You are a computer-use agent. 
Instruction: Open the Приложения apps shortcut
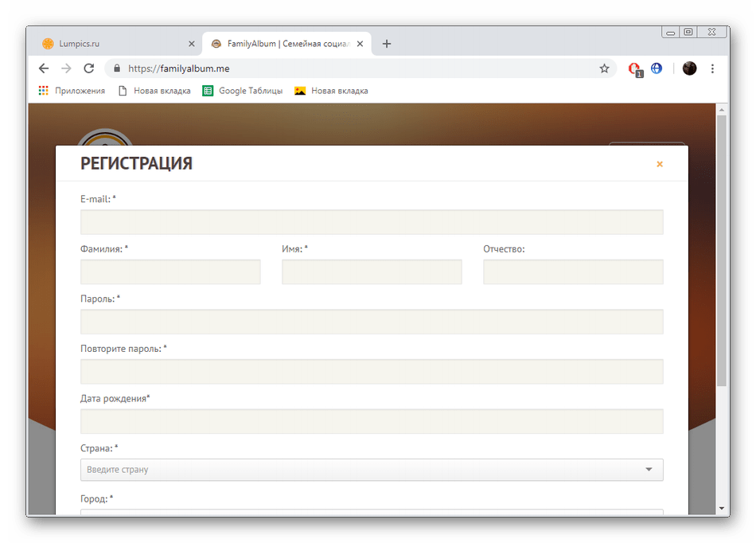[x=72, y=91]
